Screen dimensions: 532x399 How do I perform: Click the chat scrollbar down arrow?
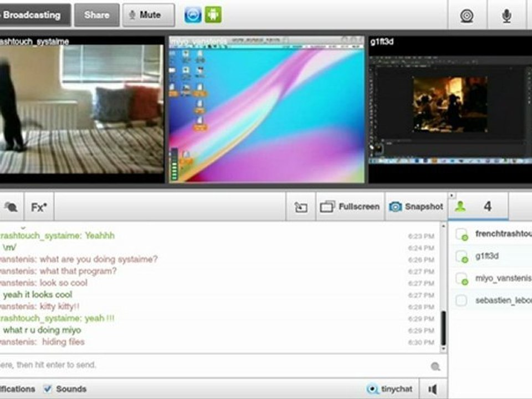[443, 349]
